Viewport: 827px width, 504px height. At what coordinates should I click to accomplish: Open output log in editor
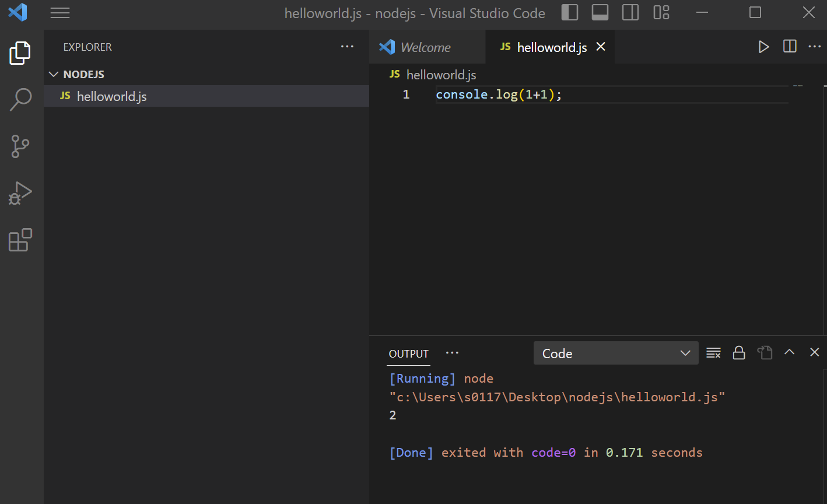765,352
